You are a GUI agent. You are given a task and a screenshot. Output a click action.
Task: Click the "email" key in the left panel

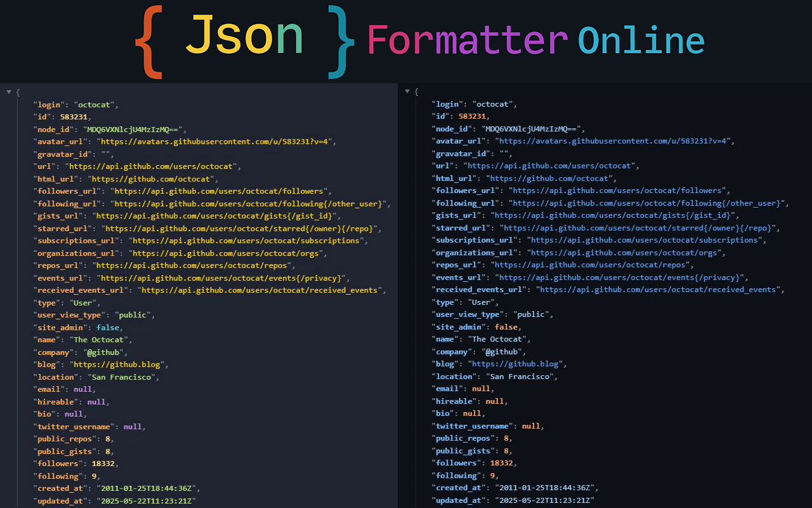(x=49, y=389)
